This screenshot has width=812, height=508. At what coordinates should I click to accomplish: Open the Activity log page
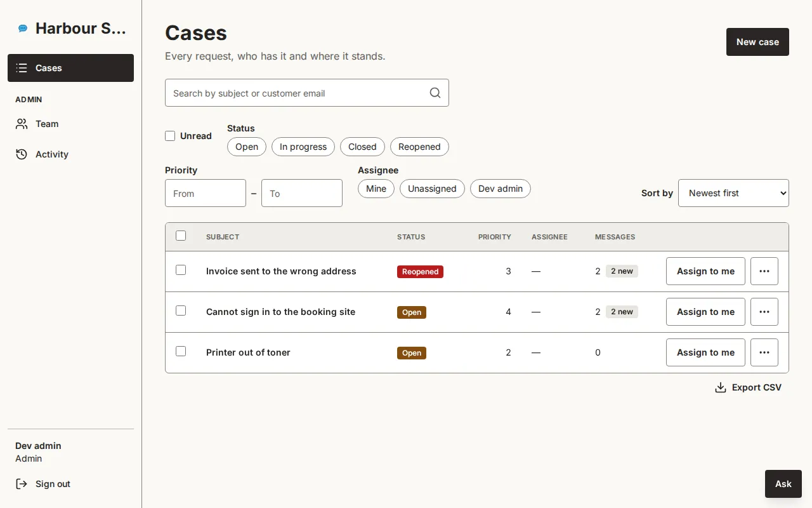pos(70,154)
